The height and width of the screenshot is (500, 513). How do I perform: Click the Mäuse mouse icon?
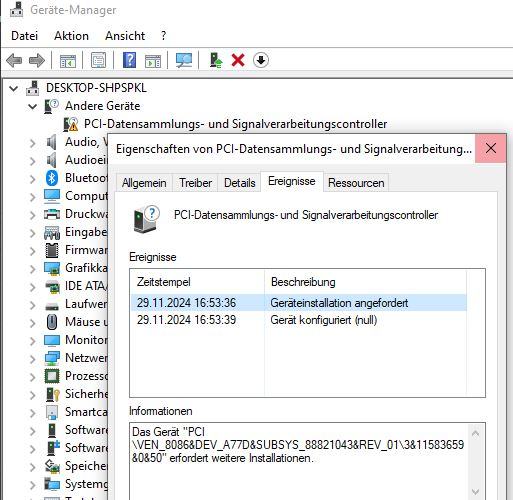(x=52, y=322)
